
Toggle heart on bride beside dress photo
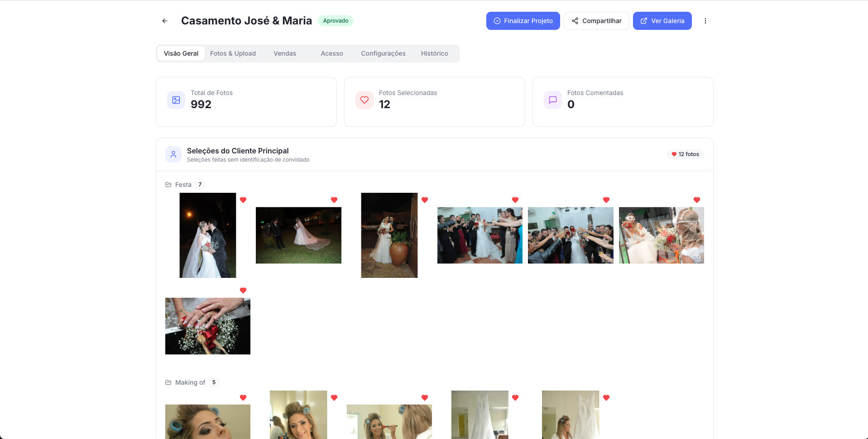click(606, 398)
